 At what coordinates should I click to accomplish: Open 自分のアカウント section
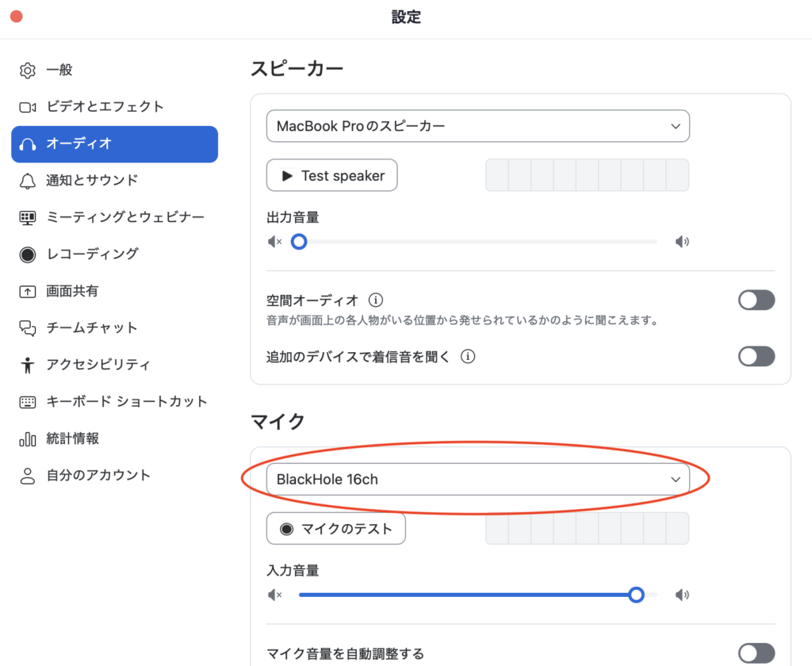tap(114, 476)
